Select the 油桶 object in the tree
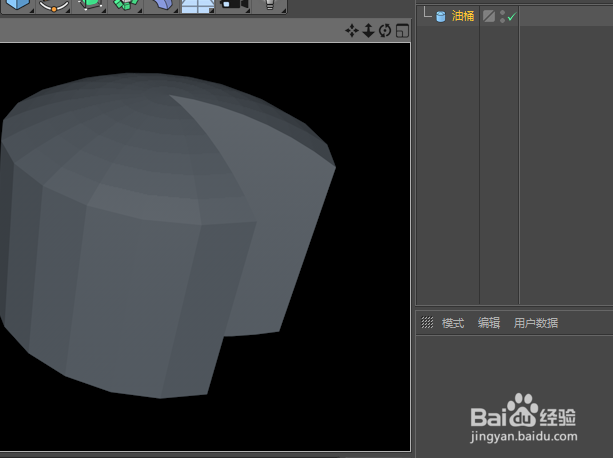The height and width of the screenshot is (458, 613). [463, 16]
